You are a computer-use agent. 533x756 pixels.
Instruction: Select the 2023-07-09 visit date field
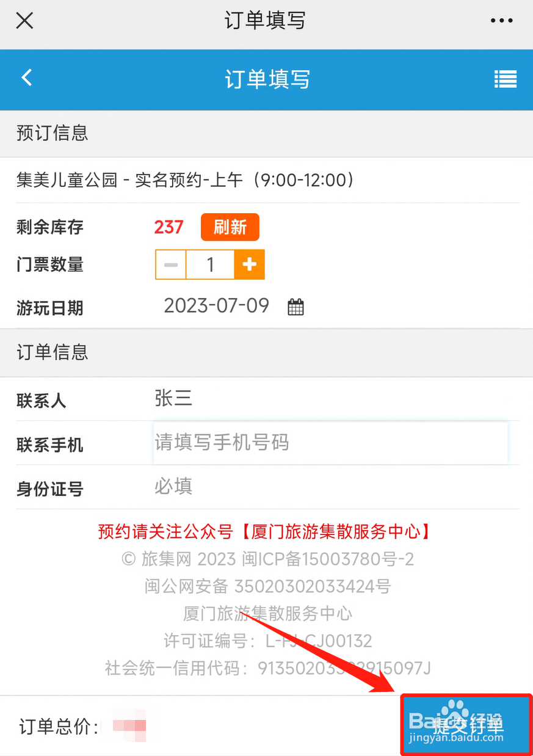[x=217, y=305]
